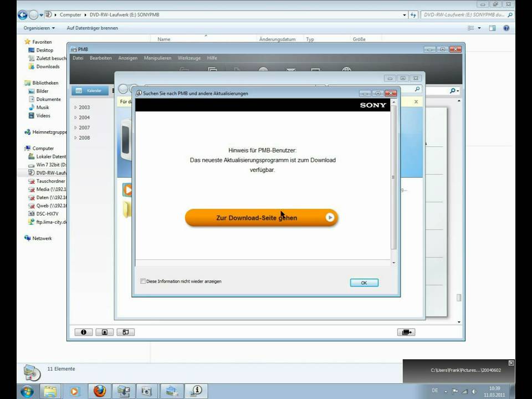
Task: Open Windows Explorer from taskbar
Action: [x=50, y=392]
